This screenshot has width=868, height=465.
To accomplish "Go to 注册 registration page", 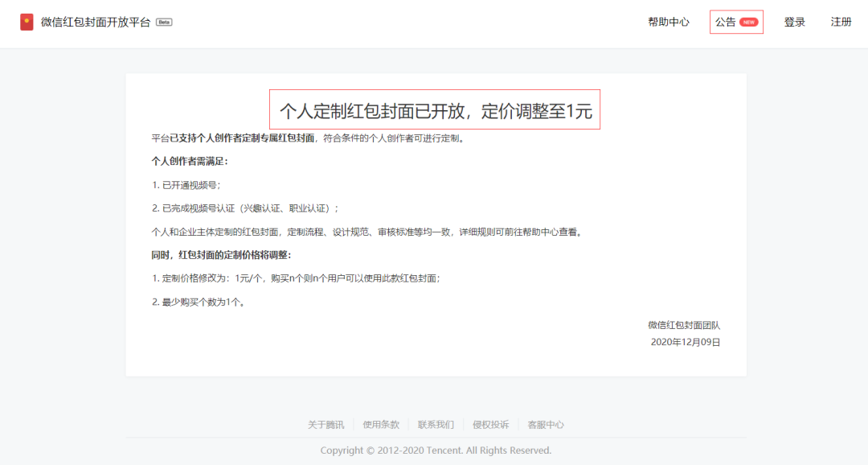I will [x=841, y=23].
